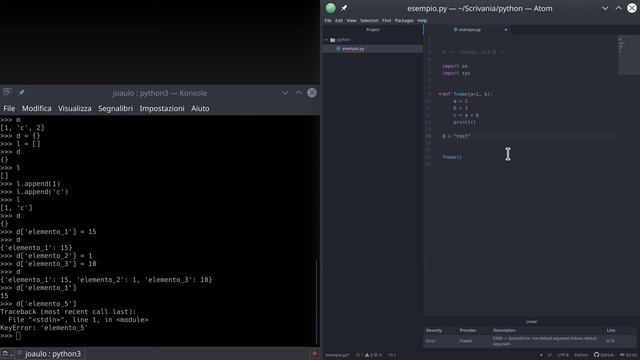Open Selection menu in Atom
Viewport: 640px width, 360px height.
(369, 20)
